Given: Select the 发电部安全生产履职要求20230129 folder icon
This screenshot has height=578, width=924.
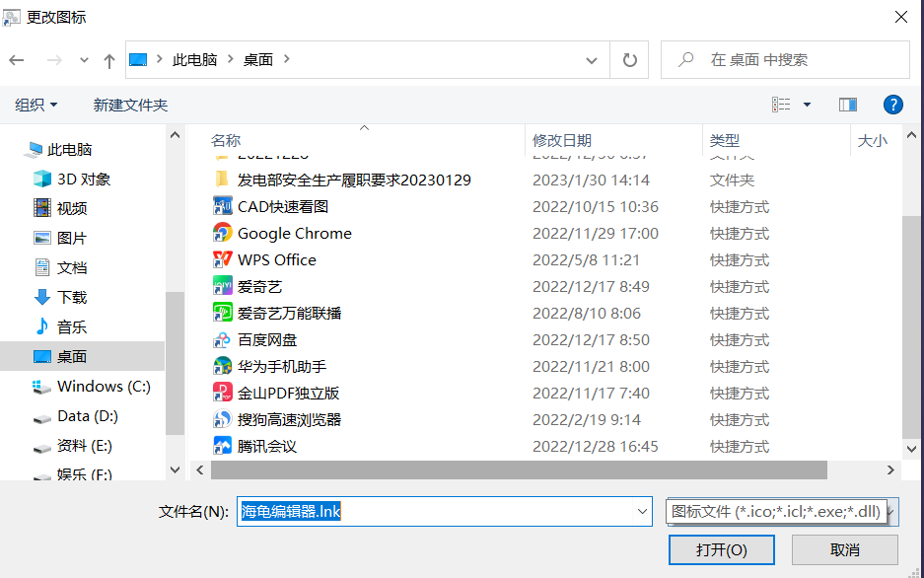Looking at the screenshot, I should tap(222, 180).
